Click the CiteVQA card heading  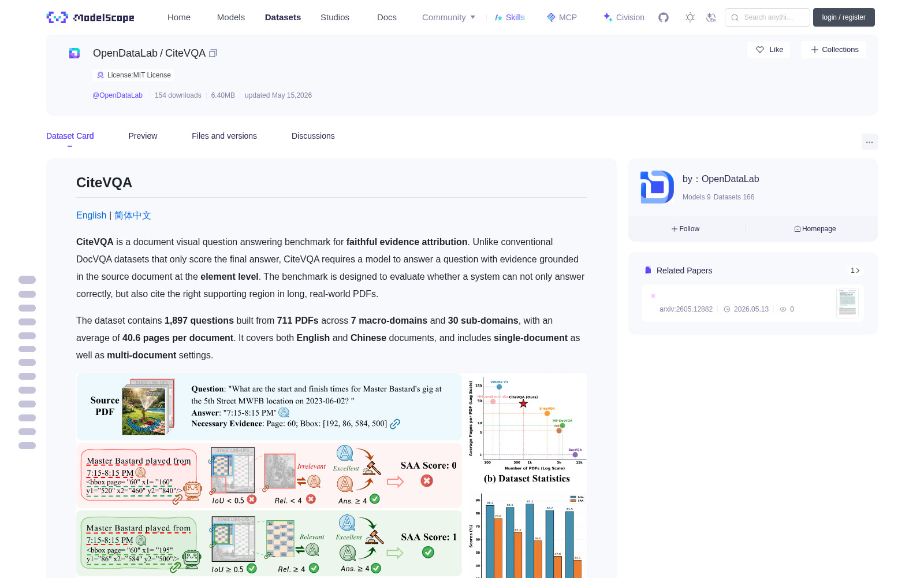coord(105,183)
